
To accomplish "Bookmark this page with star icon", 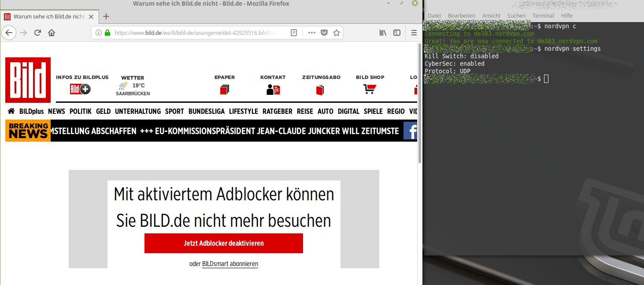I will pos(337,33).
